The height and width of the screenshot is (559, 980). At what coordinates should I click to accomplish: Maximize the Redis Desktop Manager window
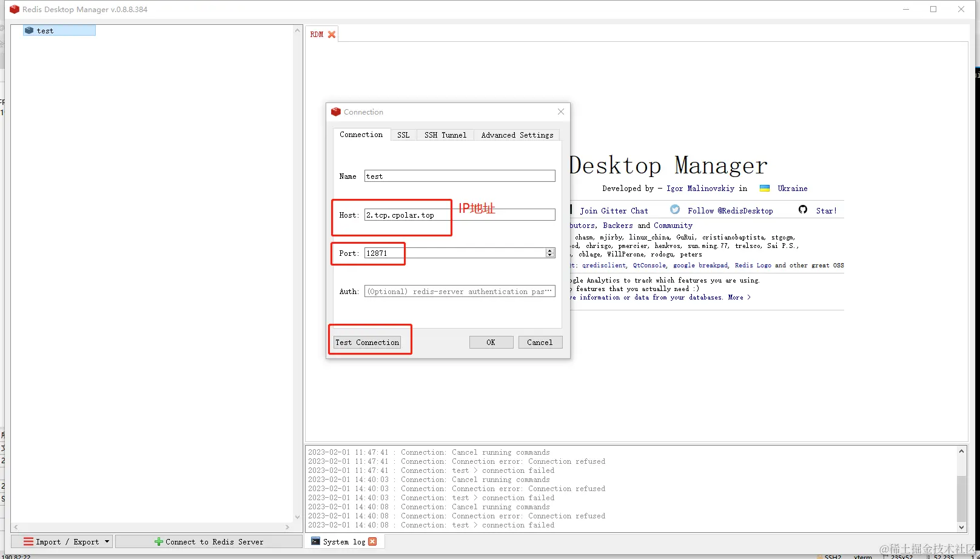pyautogui.click(x=933, y=9)
